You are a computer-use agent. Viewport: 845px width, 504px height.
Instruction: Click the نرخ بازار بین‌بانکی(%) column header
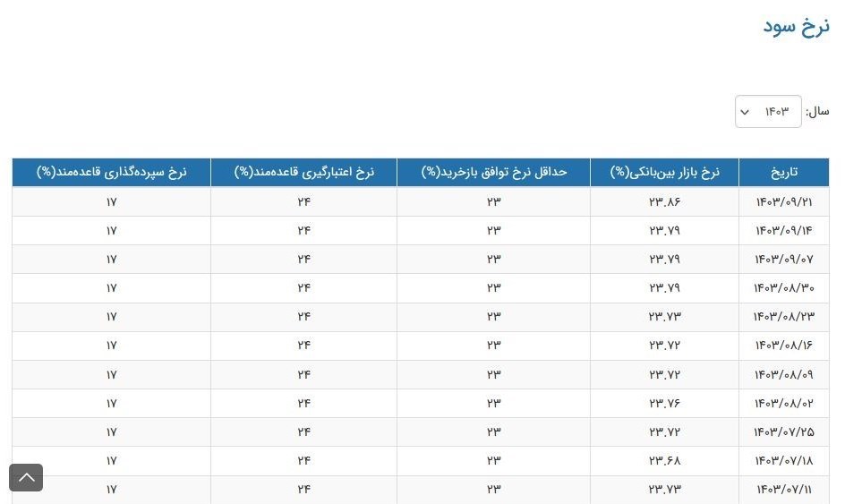[664, 172]
